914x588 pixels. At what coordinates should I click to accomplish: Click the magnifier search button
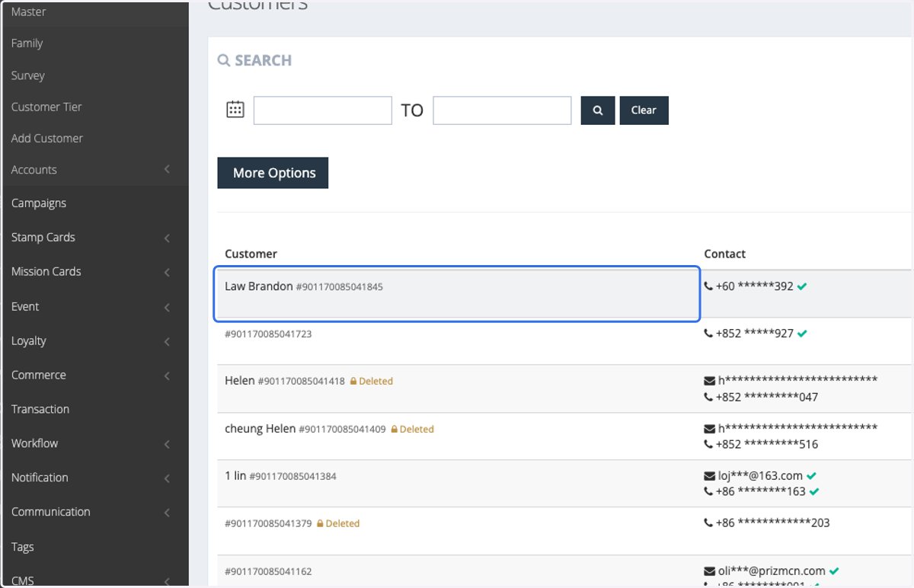pyautogui.click(x=598, y=110)
